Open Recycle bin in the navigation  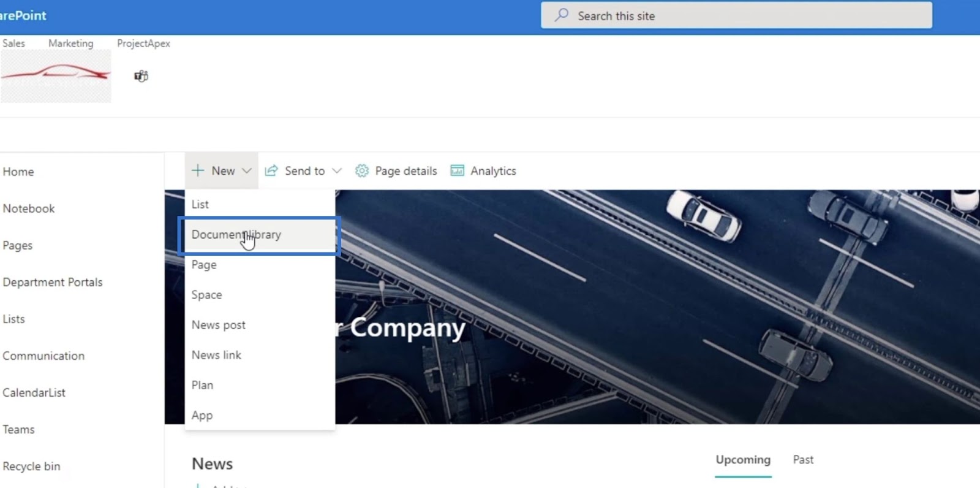click(31, 466)
